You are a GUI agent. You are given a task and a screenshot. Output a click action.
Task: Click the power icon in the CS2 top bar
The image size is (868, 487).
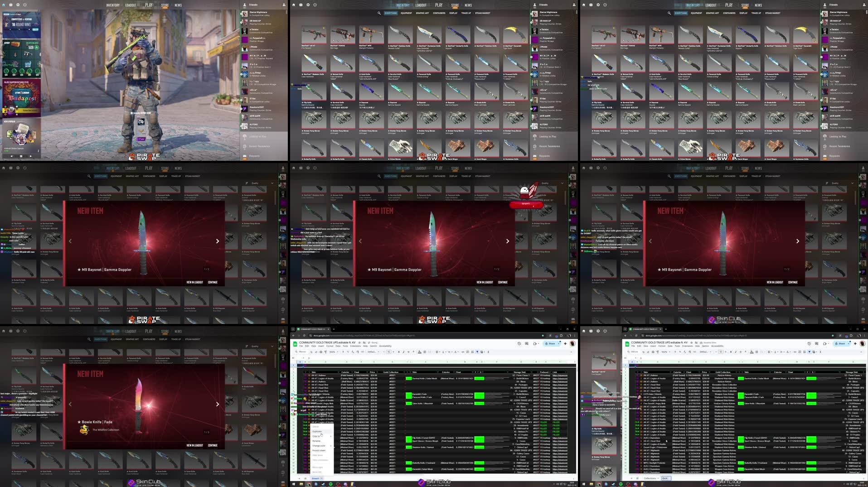coord(315,5)
